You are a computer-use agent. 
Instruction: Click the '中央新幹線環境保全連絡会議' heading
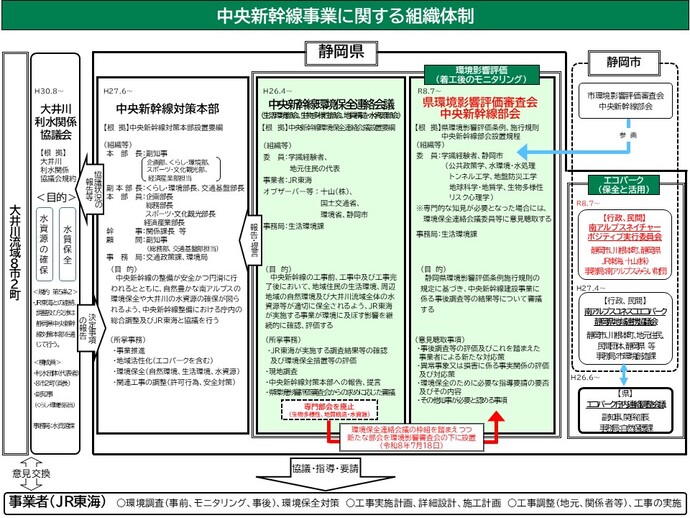(x=331, y=104)
